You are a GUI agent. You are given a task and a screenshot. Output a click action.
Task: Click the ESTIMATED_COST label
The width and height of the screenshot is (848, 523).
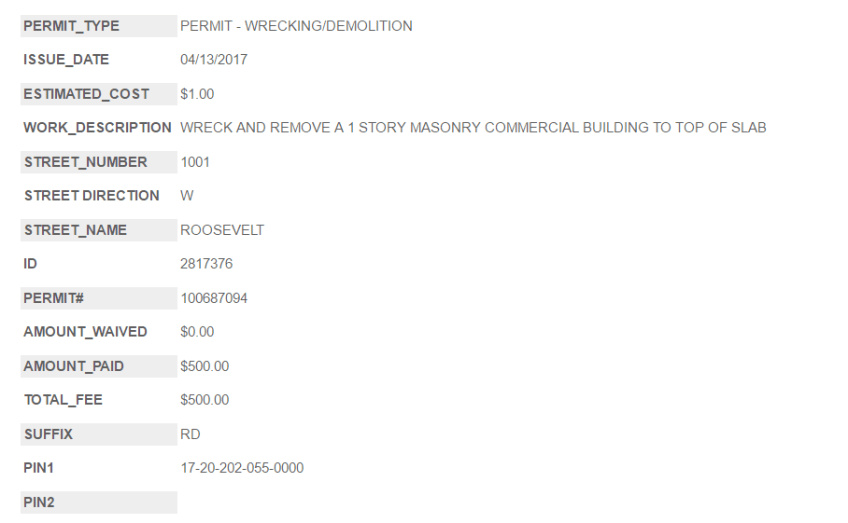point(87,94)
